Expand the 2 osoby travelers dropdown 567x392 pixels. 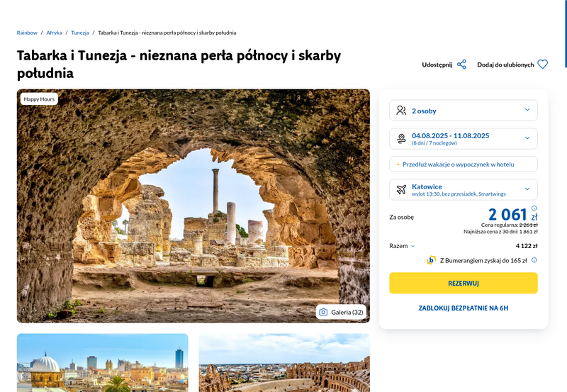point(464,111)
